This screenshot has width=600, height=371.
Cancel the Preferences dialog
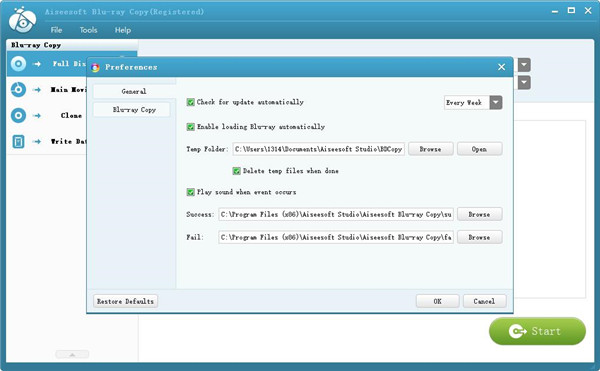point(484,301)
